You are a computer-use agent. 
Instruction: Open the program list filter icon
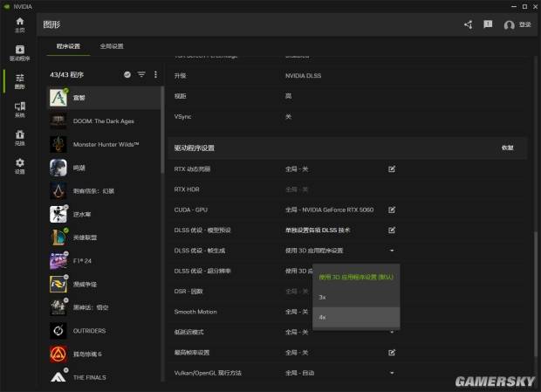[141, 74]
